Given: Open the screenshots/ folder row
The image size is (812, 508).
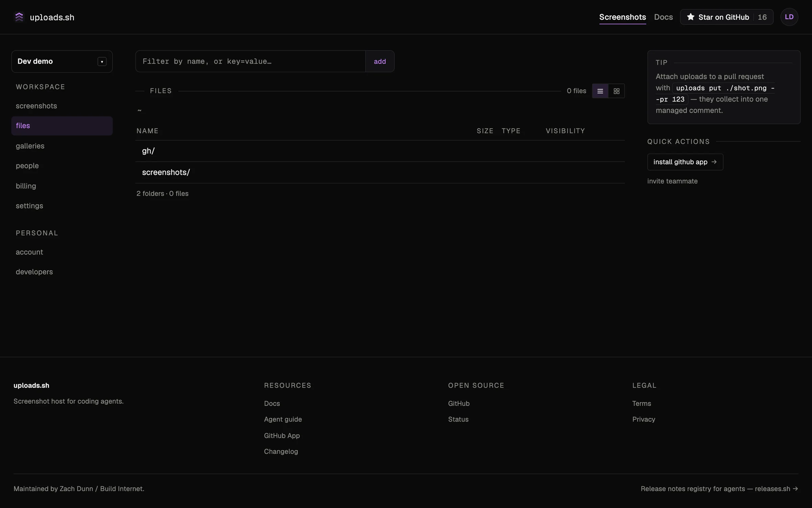Looking at the screenshot, I should pos(380,172).
